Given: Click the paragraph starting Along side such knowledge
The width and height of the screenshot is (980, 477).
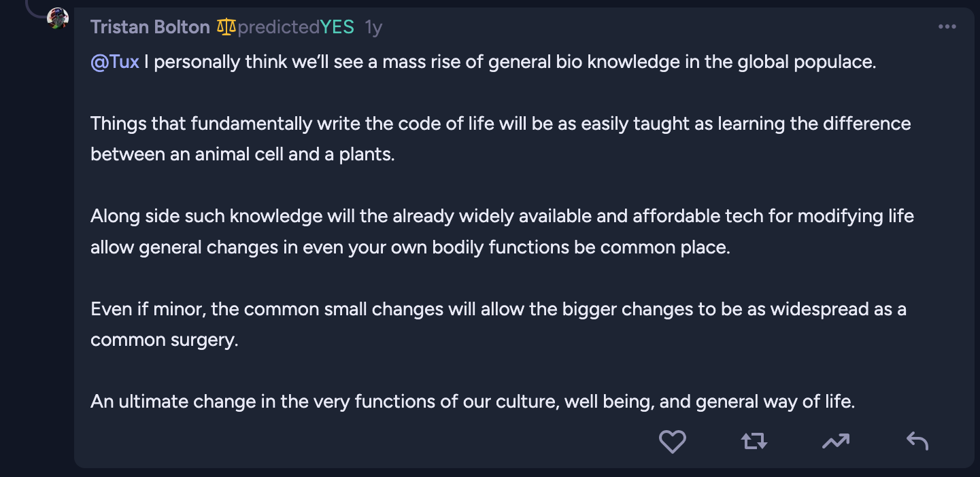Looking at the screenshot, I should 502,232.
